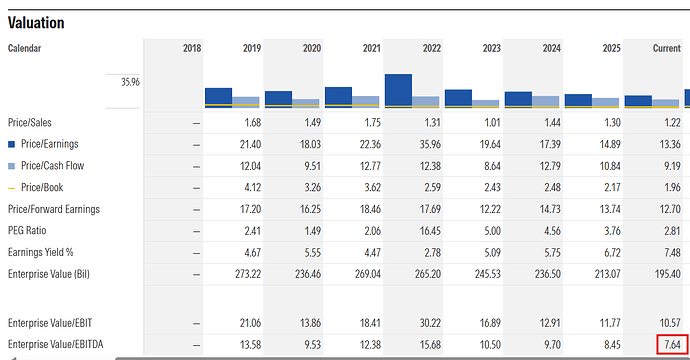This screenshot has width=690, height=360.
Task: Click Enterprise Value 2019 value 273.22
Action: (248, 274)
